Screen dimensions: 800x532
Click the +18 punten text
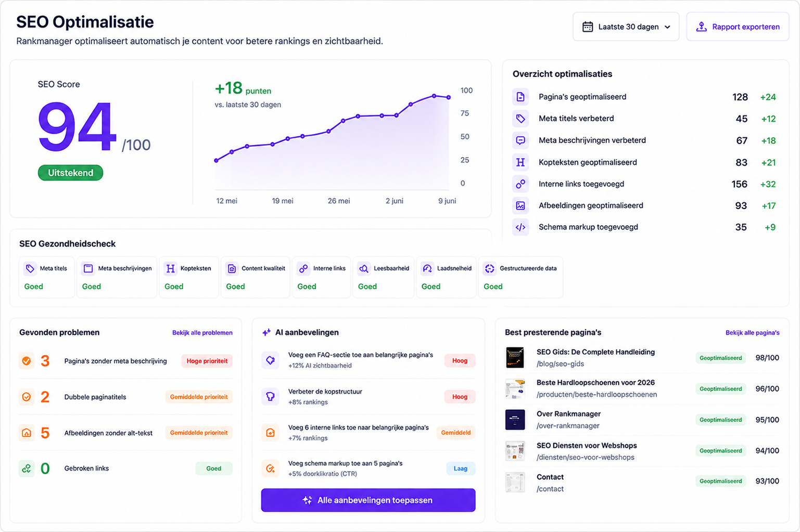pos(243,88)
